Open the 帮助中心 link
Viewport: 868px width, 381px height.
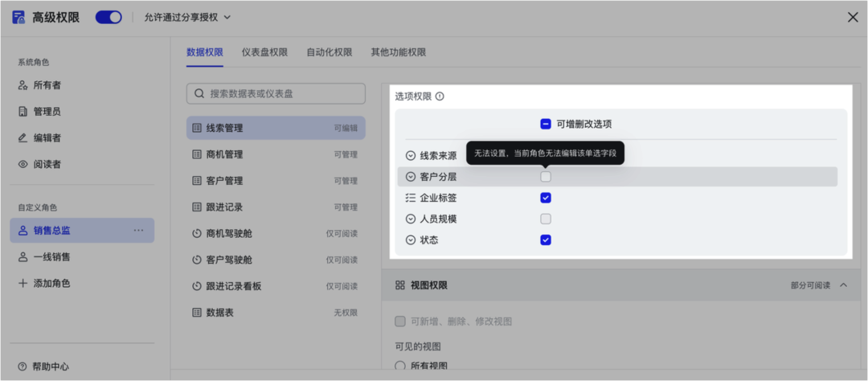(43, 366)
